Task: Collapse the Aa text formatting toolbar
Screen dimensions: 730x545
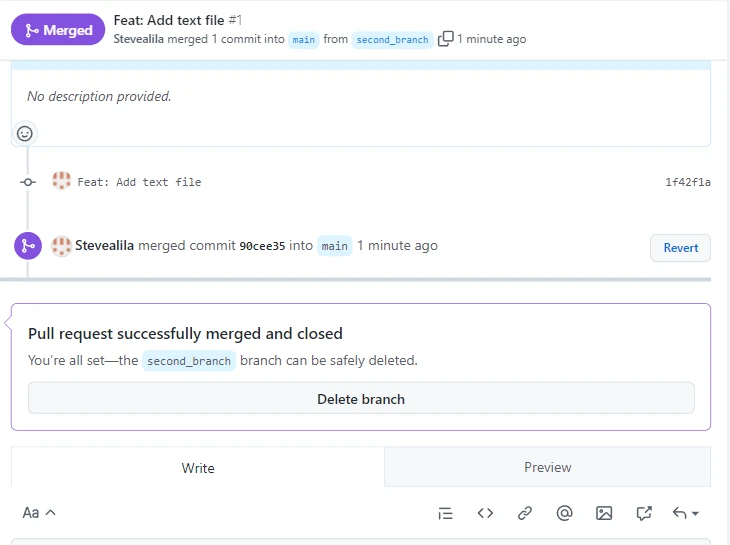Action: click(x=39, y=513)
